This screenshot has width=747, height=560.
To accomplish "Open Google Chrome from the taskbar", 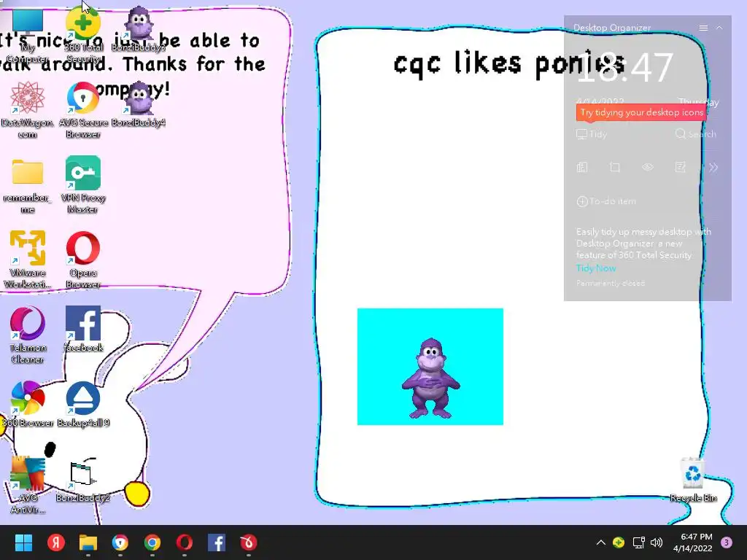I will coord(152,542).
